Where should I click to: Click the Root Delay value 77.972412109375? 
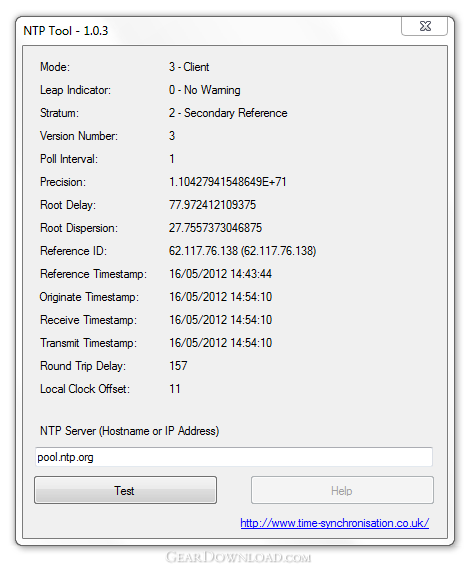point(212,205)
